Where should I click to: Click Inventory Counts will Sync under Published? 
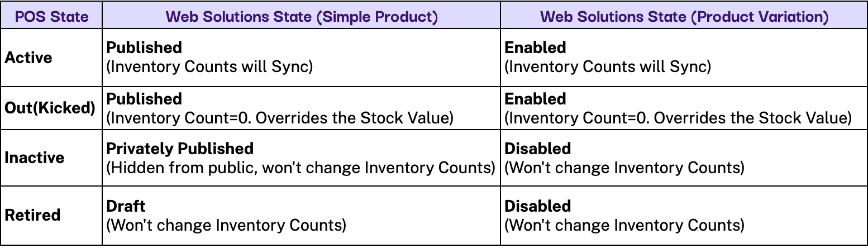[209, 67]
